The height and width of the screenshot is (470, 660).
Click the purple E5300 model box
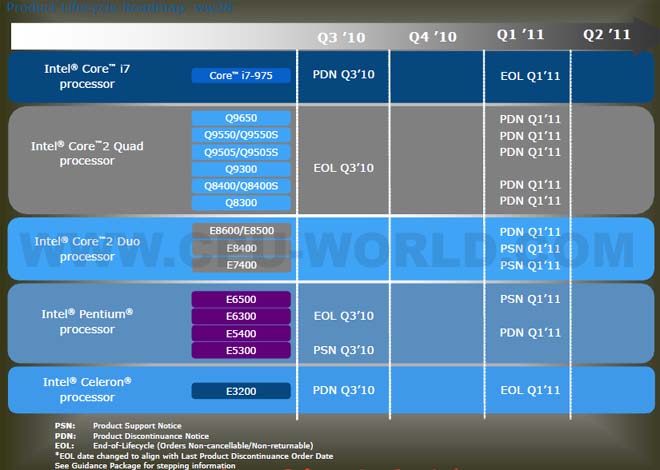pos(241,350)
